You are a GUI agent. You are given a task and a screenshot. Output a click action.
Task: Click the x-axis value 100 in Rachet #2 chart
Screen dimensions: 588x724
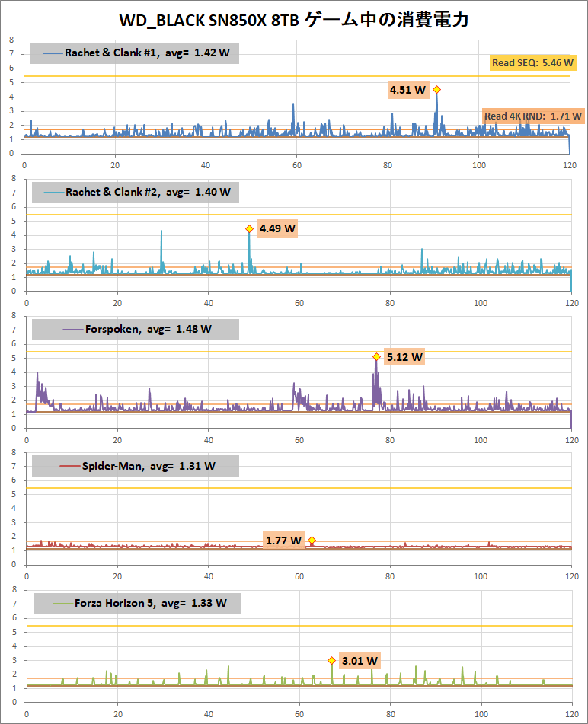coord(481,303)
